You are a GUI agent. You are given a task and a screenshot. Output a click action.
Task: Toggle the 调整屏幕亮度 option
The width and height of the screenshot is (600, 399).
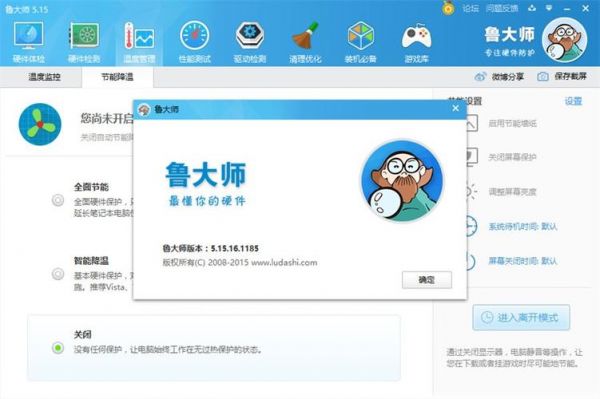pos(512,191)
